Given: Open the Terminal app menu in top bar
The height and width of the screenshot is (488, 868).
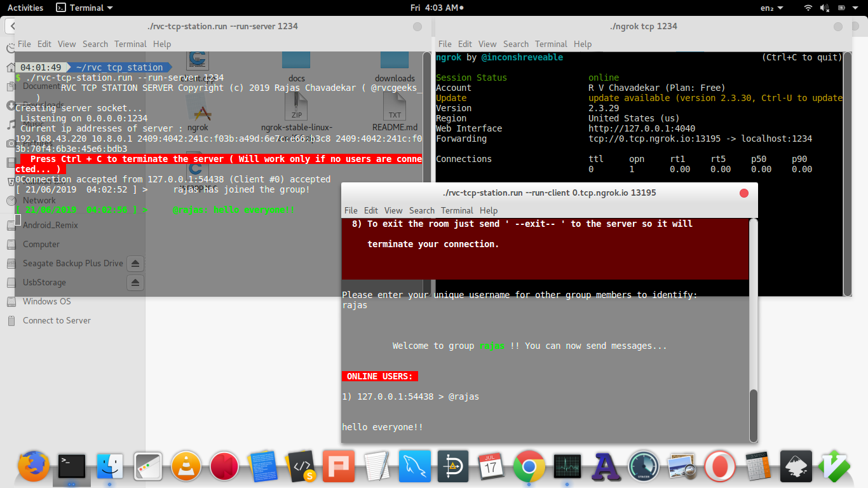Looking at the screenshot, I should (x=85, y=8).
